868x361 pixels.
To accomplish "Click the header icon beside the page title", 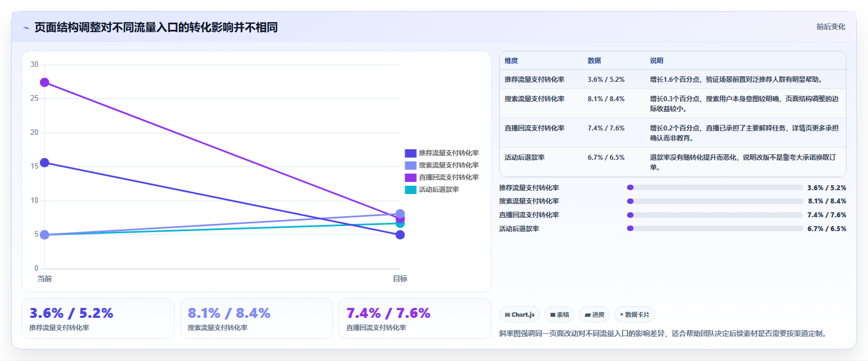I will point(26,28).
